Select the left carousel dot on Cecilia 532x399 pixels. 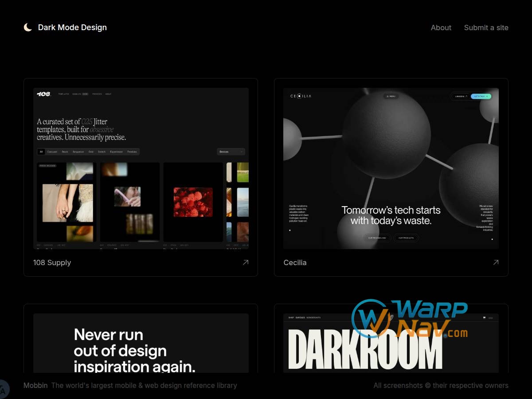289,230
